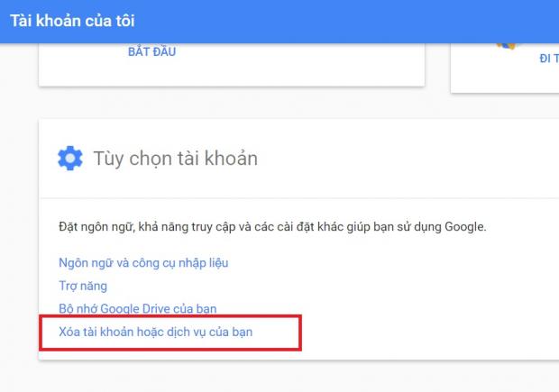Open "Ngôn ngữ và công cụ nhập liệu"
The width and height of the screenshot is (559, 392).
[x=143, y=263]
